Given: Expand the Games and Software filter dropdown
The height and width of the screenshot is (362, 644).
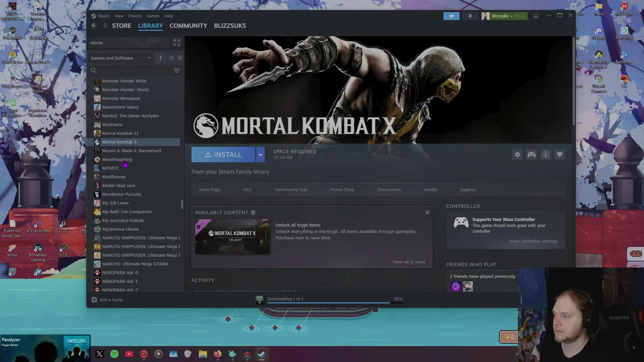Looking at the screenshot, I should click(121, 58).
